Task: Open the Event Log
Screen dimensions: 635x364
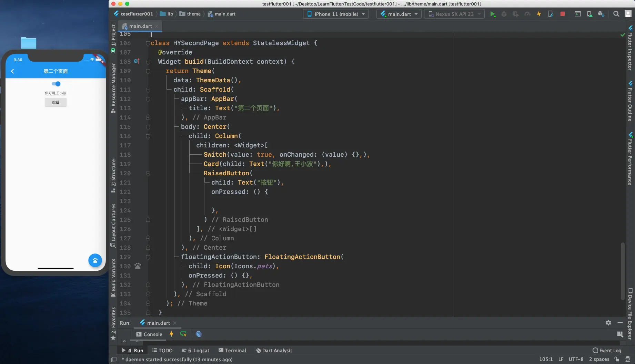Action: 607,351
